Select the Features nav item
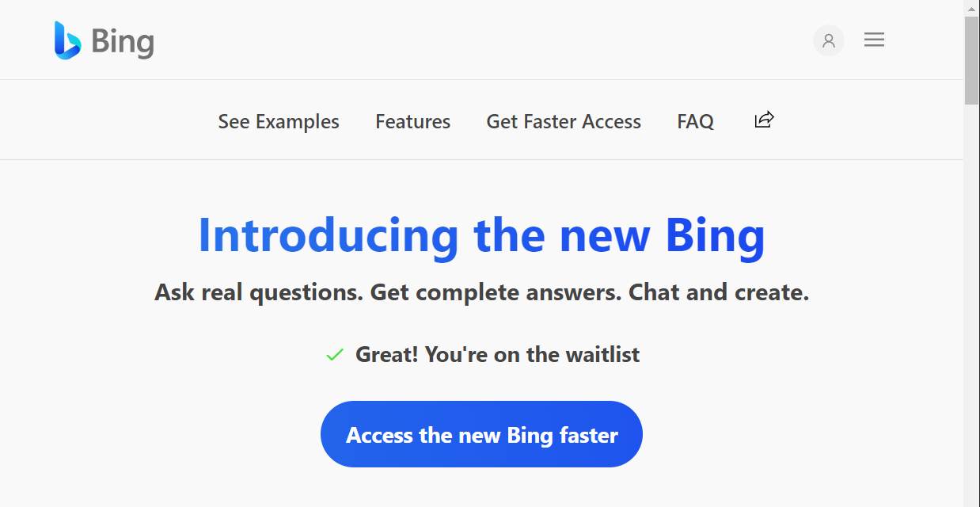Screen dimensions: 980x507 (412, 121)
